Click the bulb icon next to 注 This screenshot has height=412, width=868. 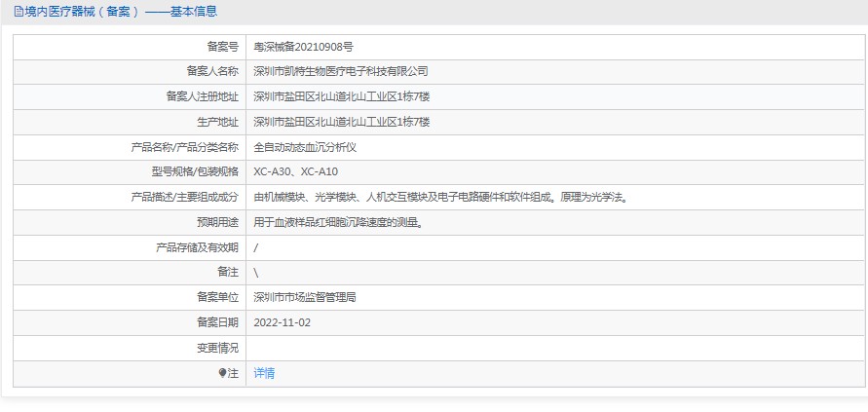222,374
